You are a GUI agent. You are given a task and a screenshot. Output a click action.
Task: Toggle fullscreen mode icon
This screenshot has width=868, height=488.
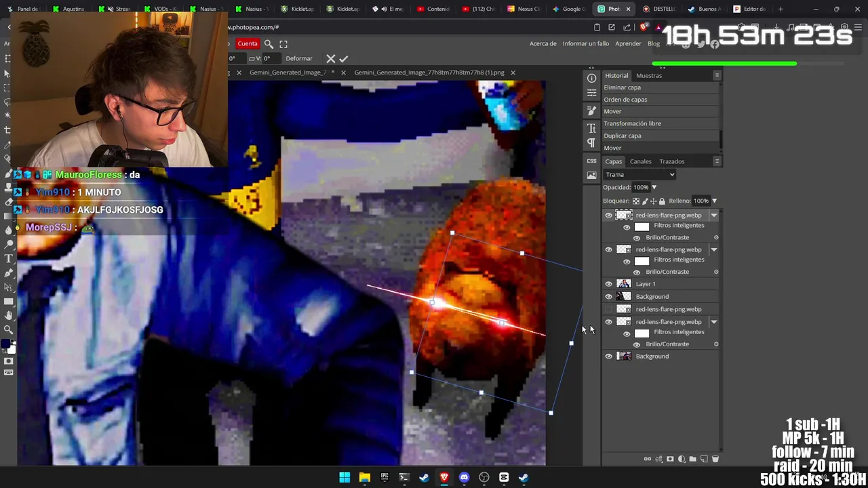(x=283, y=43)
